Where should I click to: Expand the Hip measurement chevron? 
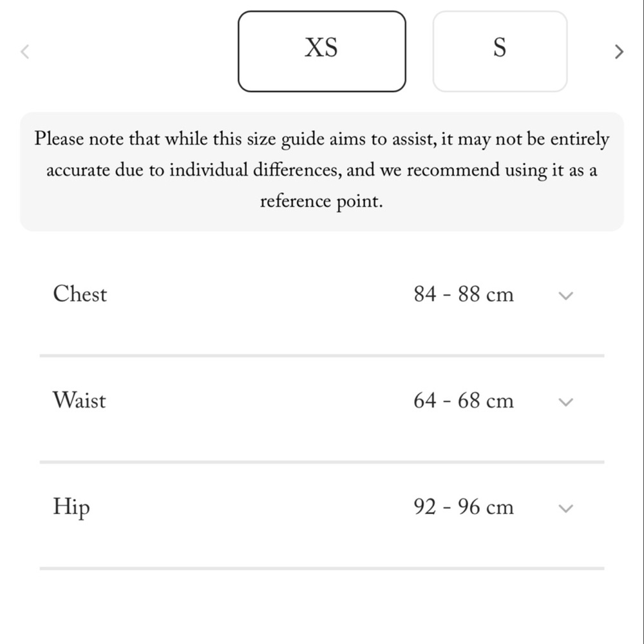566,508
